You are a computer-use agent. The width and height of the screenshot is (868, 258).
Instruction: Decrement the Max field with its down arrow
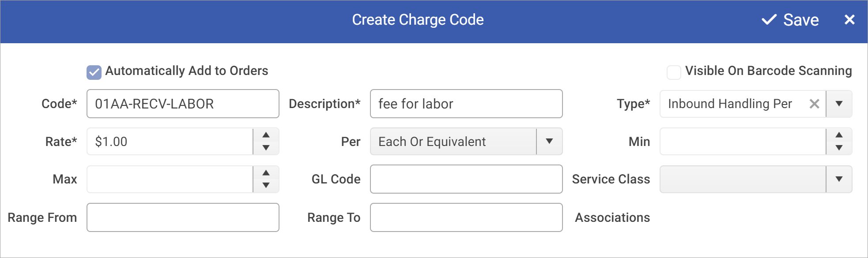click(x=266, y=186)
